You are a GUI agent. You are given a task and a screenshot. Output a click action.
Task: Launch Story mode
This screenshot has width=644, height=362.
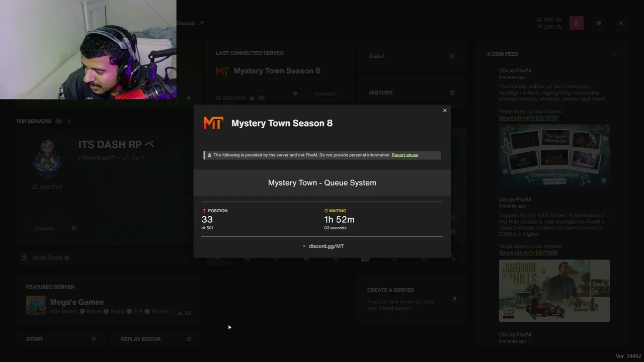tap(35, 339)
